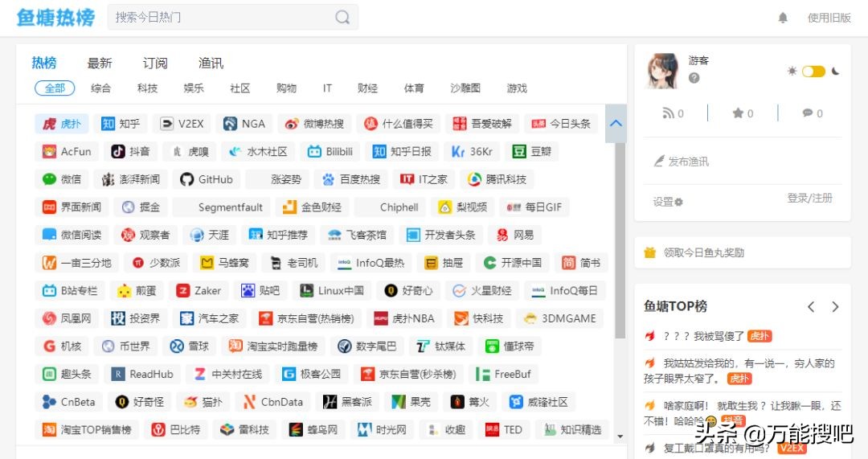Viewport: 868px width, 459px height.
Task: Go to previous 鱼塘TOP榜 page
Action: point(811,307)
